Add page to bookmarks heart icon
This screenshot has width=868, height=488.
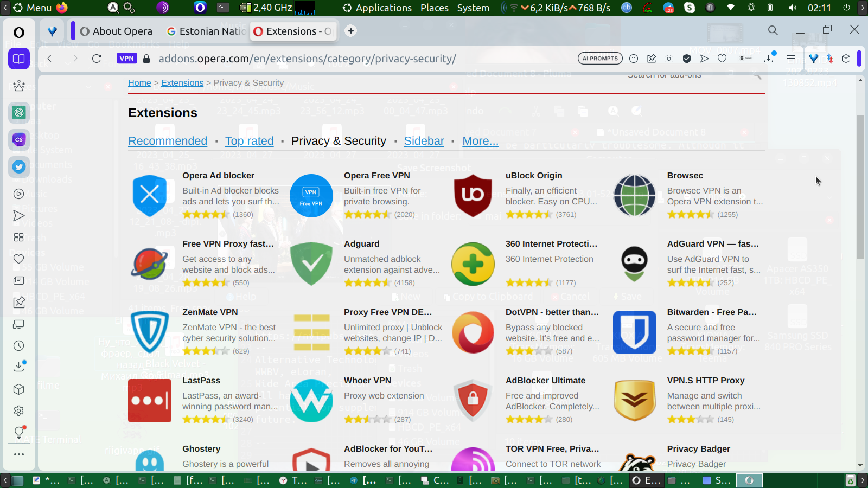(x=722, y=59)
